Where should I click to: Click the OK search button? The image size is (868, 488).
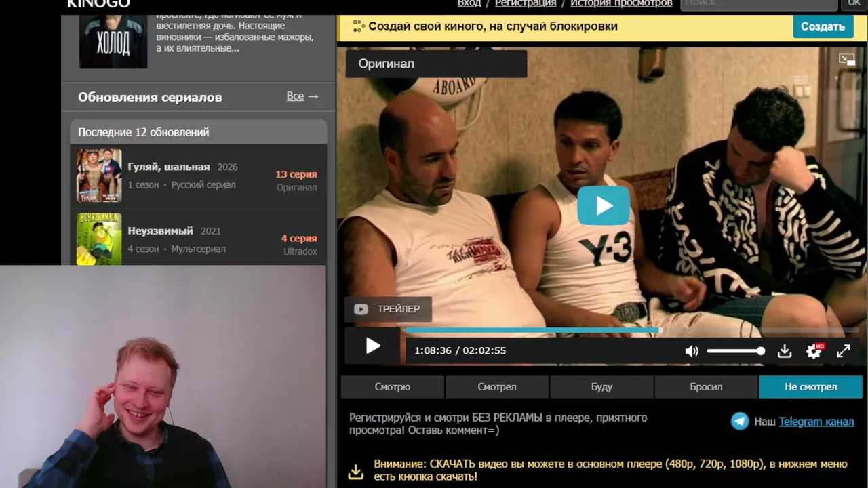854,4
